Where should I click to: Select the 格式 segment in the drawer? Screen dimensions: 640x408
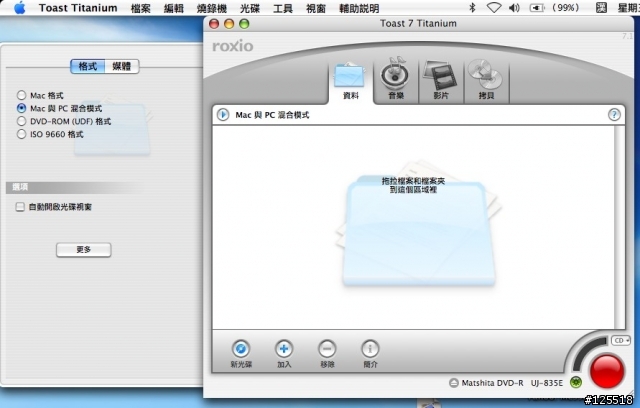pos(87,66)
